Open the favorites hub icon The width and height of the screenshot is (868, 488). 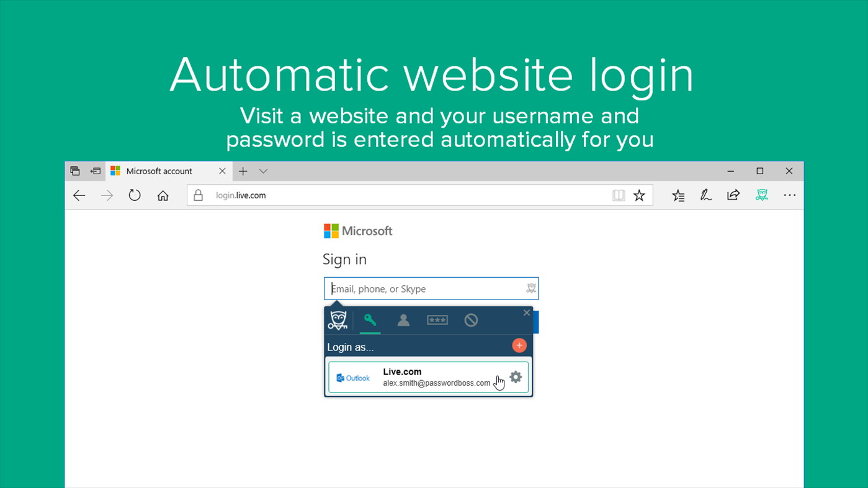pos(678,195)
